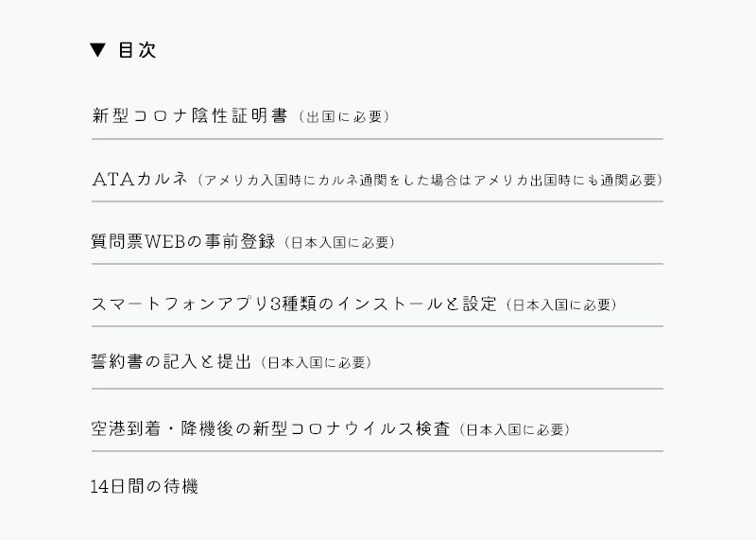Click the 目次 heading text

[x=137, y=50]
